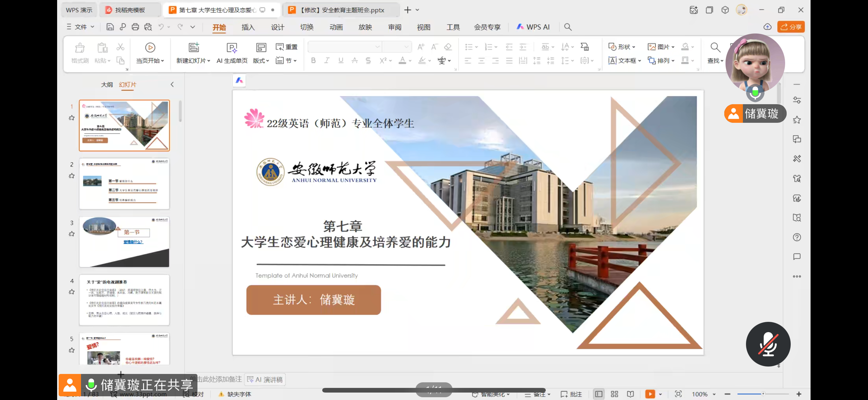Image resolution: width=868 pixels, height=400 pixels.
Task: Click the Italic formatting icon
Action: click(x=327, y=60)
